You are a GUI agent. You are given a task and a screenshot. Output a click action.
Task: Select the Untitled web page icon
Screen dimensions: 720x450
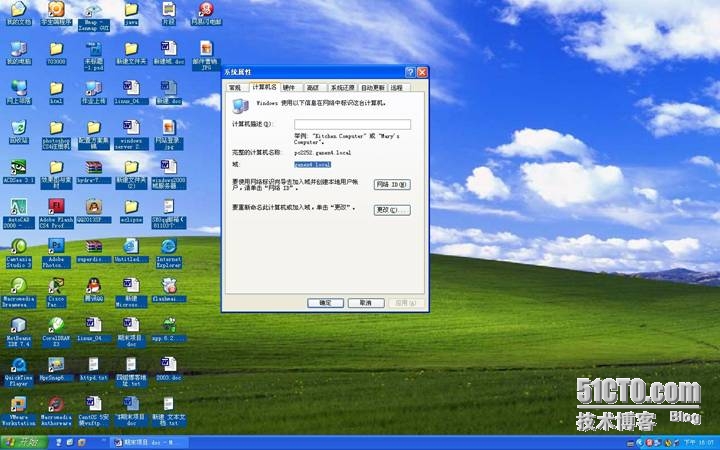[131, 251]
